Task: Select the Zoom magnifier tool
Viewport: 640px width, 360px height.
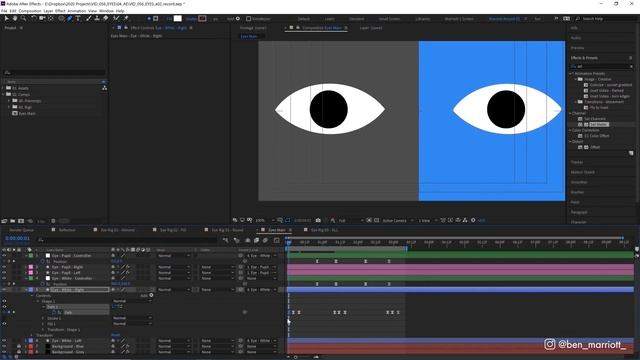Action: pyautogui.click(x=24, y=18)
